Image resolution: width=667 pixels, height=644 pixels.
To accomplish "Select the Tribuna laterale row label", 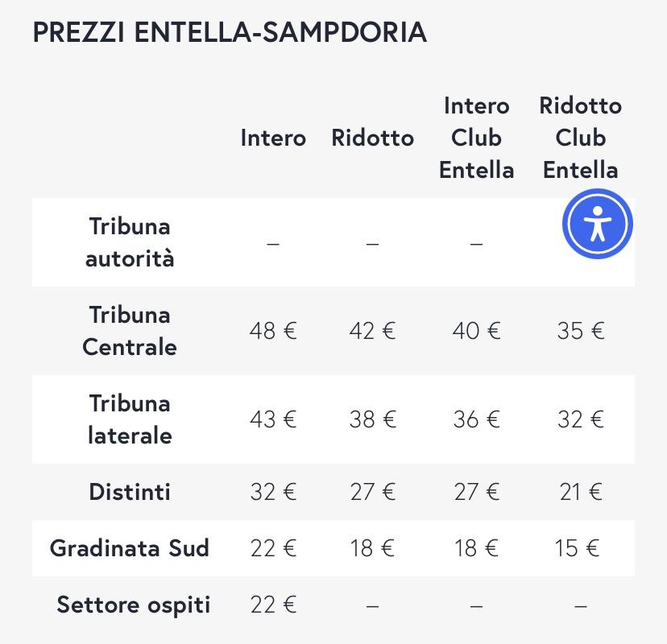I will (x=130, y=419).
